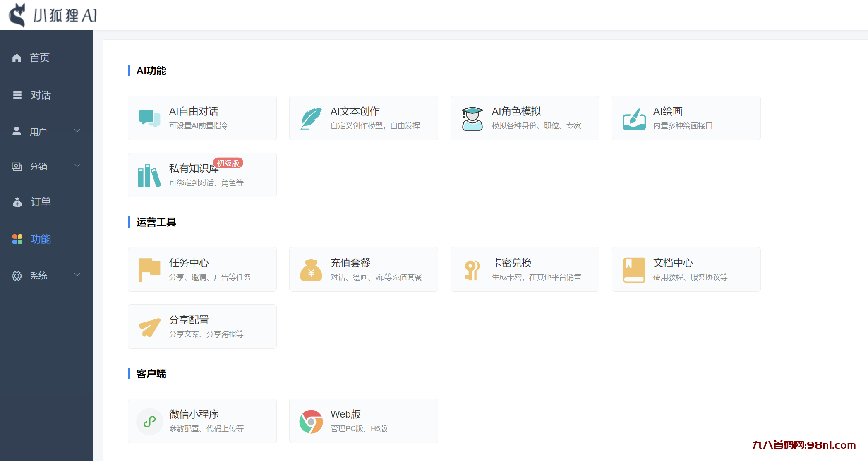Select the 任务中心 flag icon
This screenshot has width=868, height=461.
[149, 269]
